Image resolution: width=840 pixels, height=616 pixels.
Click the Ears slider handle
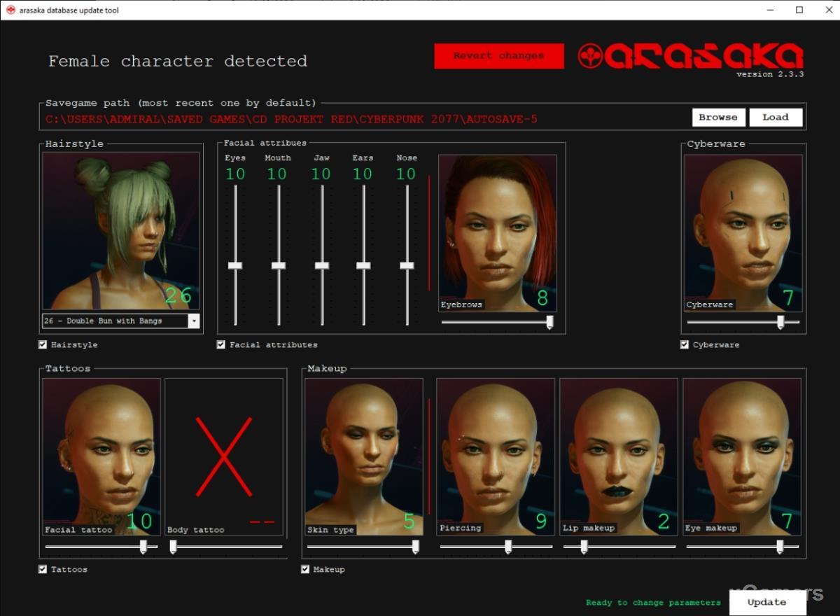pyautogui.click(x=363, y=265)
